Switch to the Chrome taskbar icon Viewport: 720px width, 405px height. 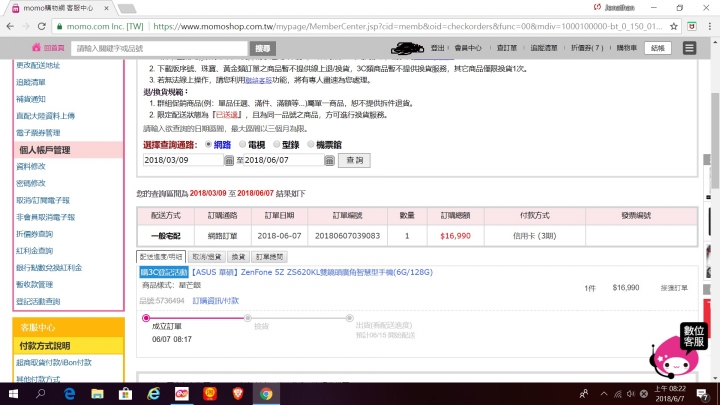pyautogui.click(x=266, y=394)
